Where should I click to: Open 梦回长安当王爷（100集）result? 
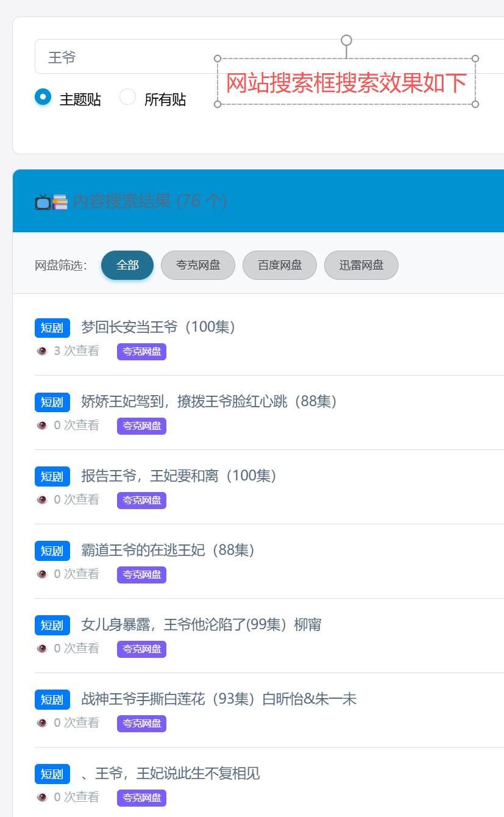158,327
